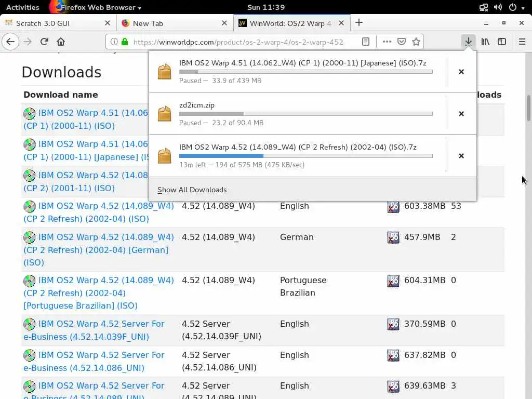Click the zd2icm.zip paused progress bar
The width and height of the screenshot is (532, 399).
(305, 114)
